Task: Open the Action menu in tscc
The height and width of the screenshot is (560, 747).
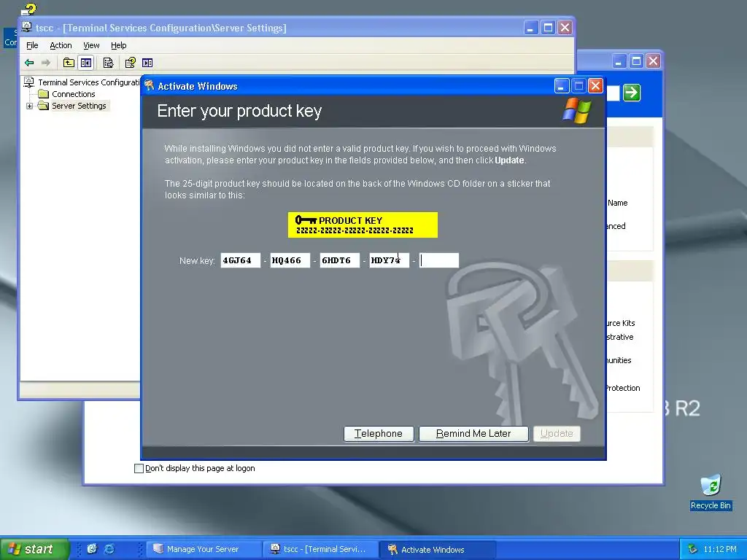Action: click(61, 45)
